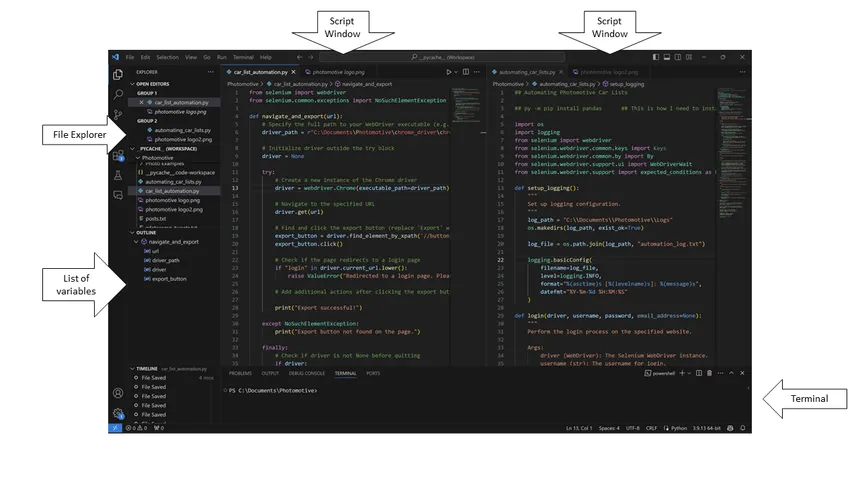
Task: Click the UTF-8 encoding in the status bar
Action: [x=632, y=428]
